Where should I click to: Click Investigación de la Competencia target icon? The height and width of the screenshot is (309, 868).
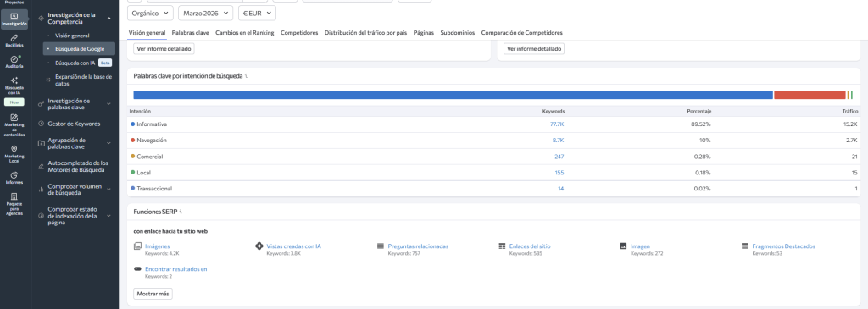(41, 19)
